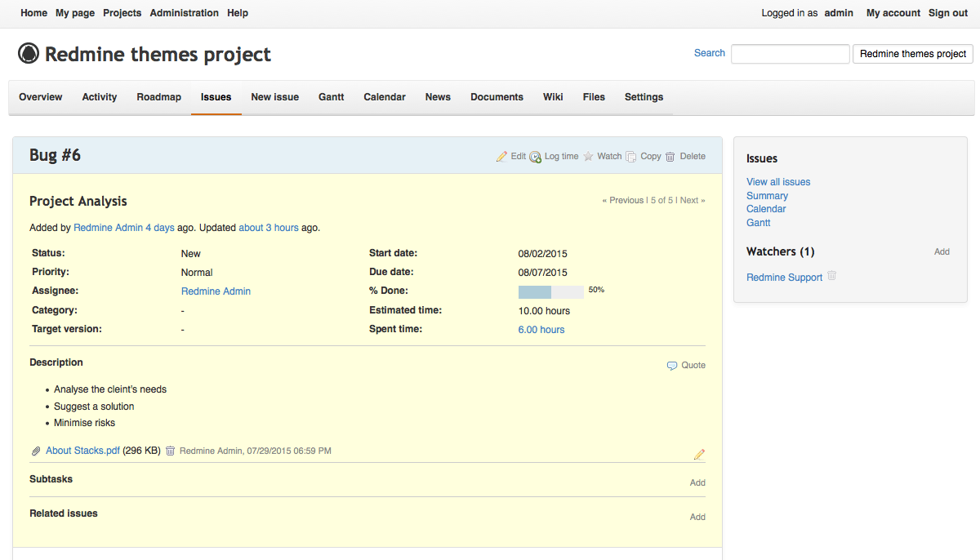Click Sign out
Viewport: 980px width, 560px height.
coord(948,13)
